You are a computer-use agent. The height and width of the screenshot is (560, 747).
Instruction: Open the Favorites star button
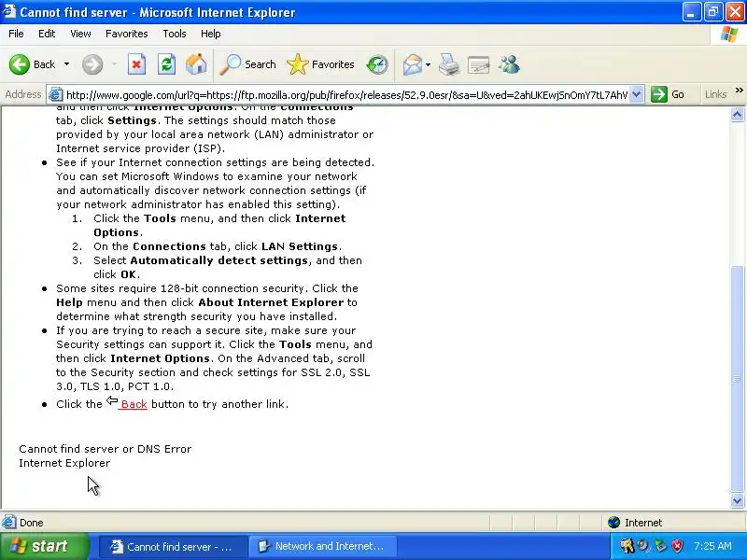[x=320, y=64]
